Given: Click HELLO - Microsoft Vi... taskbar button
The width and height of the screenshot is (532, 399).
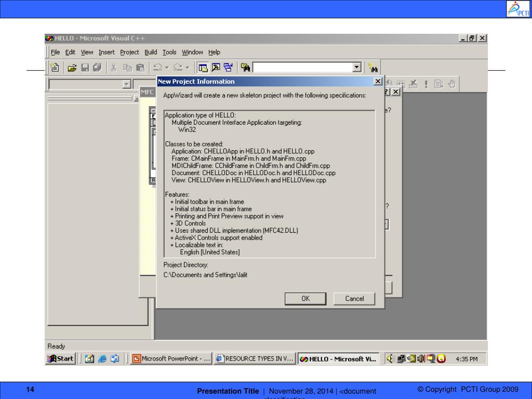Looking at the screenshot, I should point(339,359).
